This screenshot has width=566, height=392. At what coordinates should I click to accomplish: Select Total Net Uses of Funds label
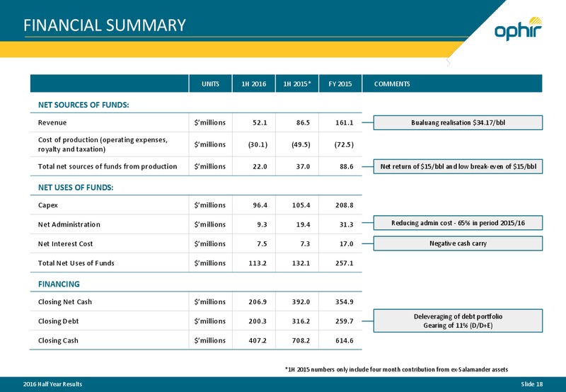76,263
